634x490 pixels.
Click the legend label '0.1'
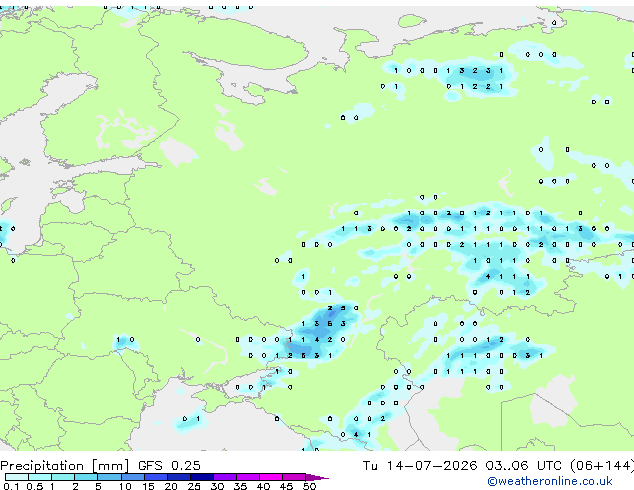click(x=11, y=486)
